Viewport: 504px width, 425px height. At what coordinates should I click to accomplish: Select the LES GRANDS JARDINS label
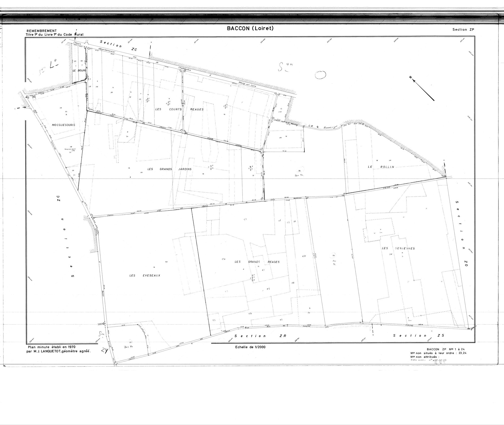click(x=170, y=169)
